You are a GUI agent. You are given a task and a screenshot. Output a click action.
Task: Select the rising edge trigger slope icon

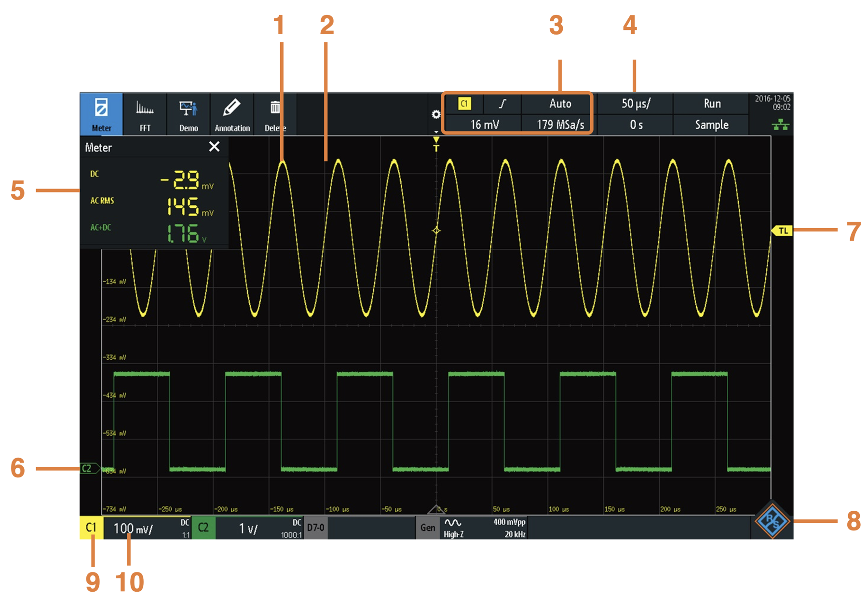[x=502, y=104]
